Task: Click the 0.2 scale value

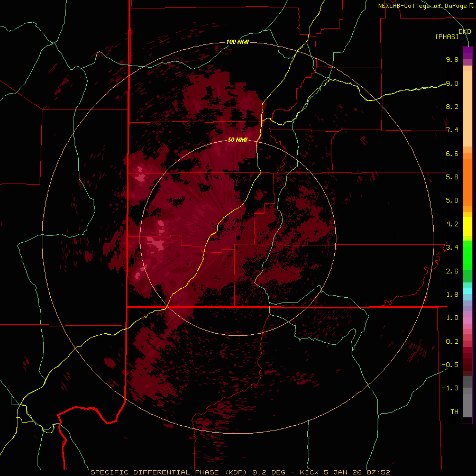Action: pos(452,342)
